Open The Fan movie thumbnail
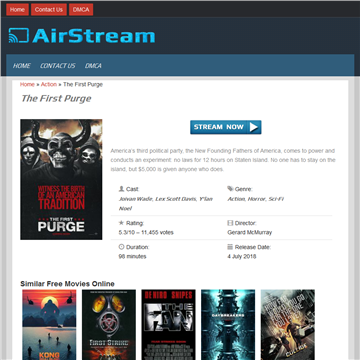 click(x=168, y=325)
